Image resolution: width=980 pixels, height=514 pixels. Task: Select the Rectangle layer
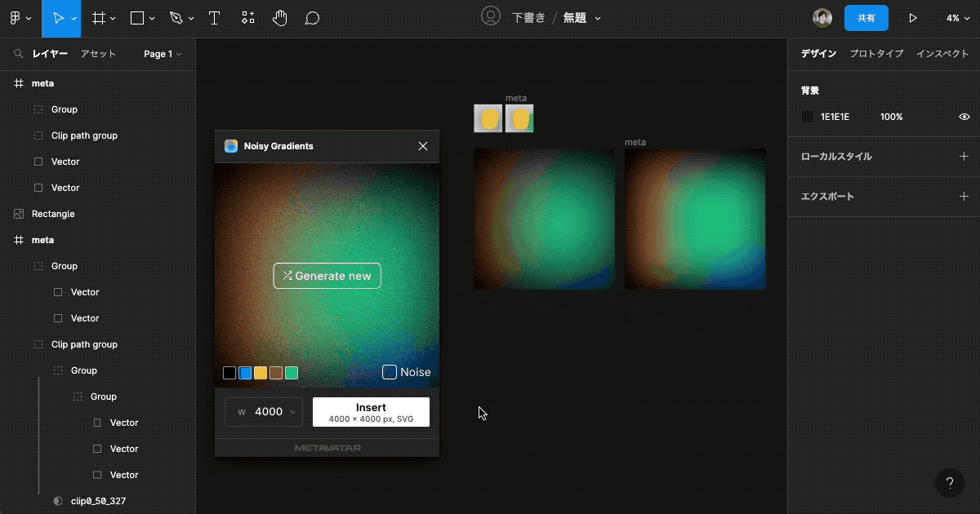click(x=53, y=214)
